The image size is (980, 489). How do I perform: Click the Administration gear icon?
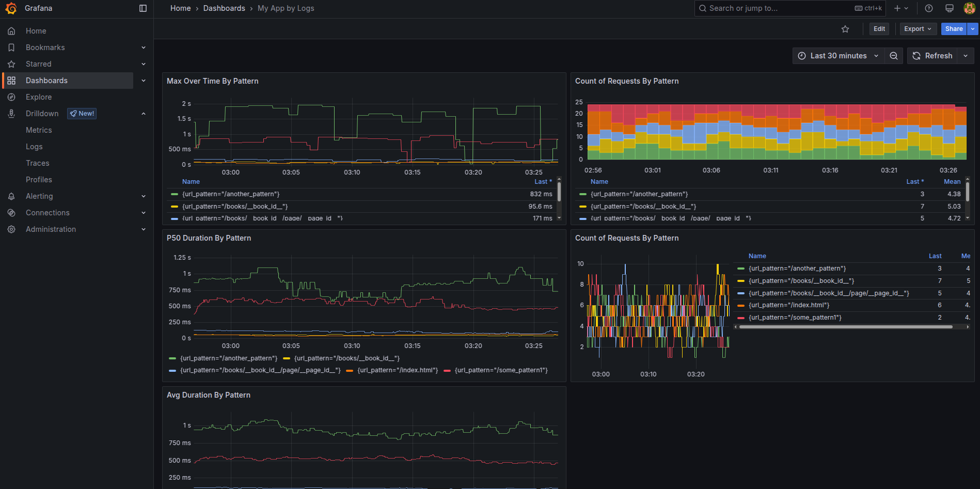click(11, 229)
